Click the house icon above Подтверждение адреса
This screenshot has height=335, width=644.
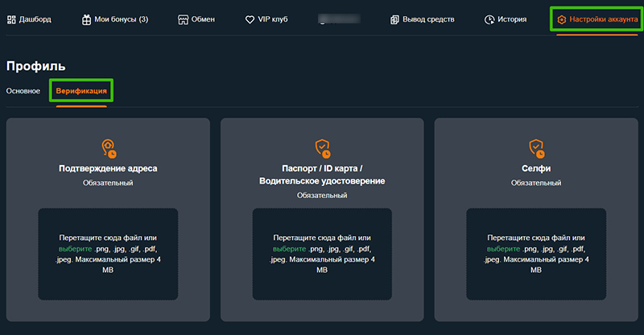click(x=108, y=148)
